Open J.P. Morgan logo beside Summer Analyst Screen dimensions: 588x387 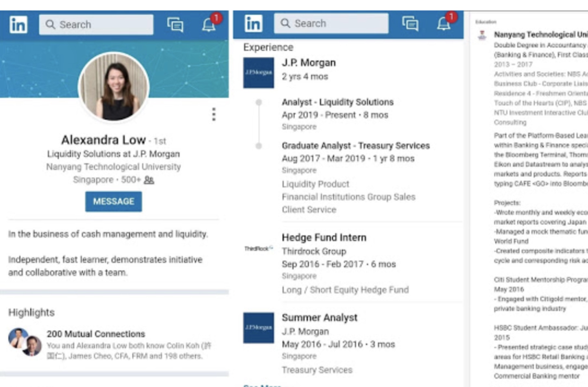pyautogui.click(x=258, y=328)
